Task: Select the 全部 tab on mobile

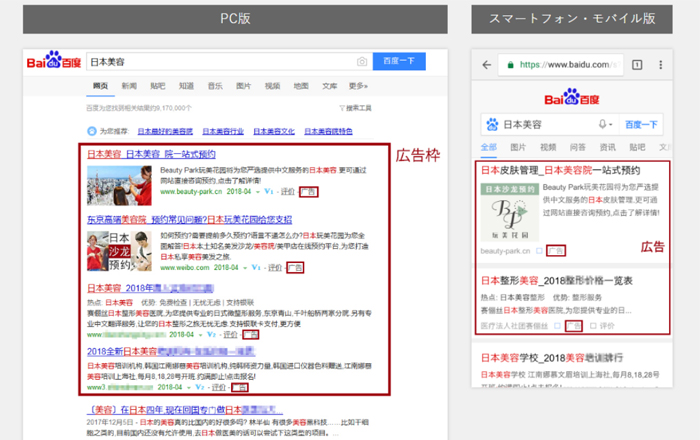Action: pos(489,147)
